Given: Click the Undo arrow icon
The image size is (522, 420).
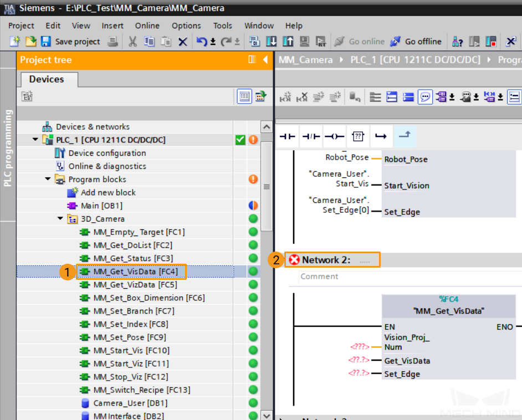Looking at the screenshot, I should pyautogui.click(x=202, y=41).
